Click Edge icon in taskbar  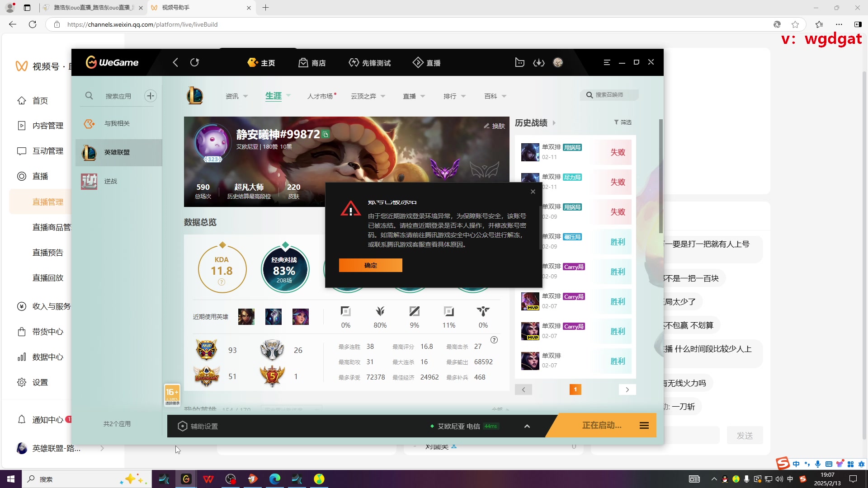[275, 479]
